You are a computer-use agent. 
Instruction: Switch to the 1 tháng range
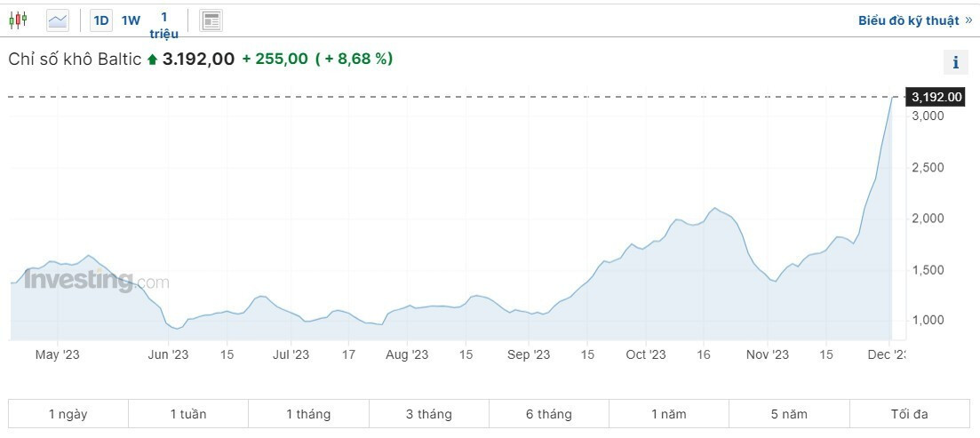[x=308, y=414]
